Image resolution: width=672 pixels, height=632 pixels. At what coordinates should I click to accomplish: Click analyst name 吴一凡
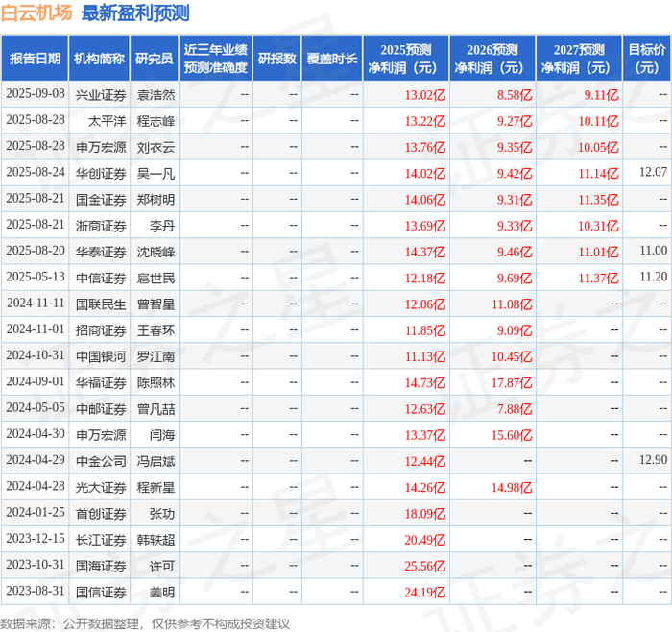[x=156, y=173]
